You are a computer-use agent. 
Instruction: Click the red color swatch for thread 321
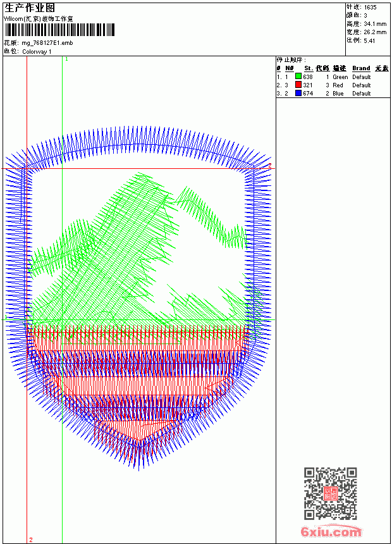click(298, 85)
